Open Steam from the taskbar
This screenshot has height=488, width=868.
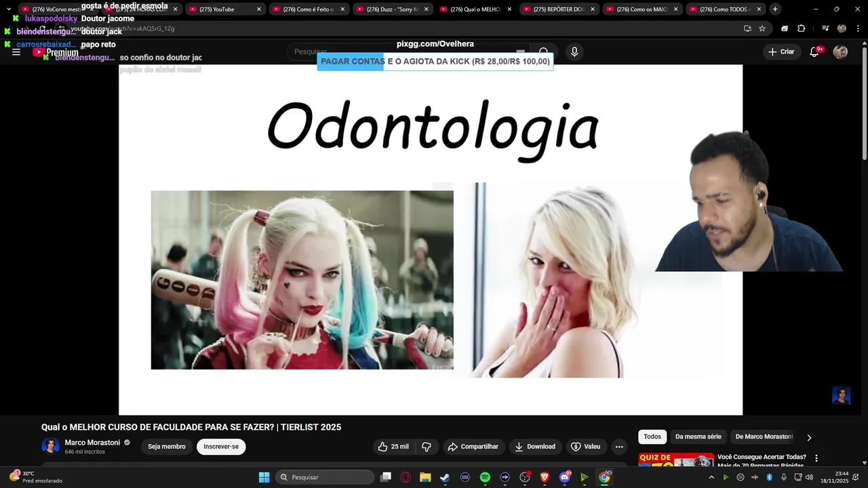(x=445, y=477)
